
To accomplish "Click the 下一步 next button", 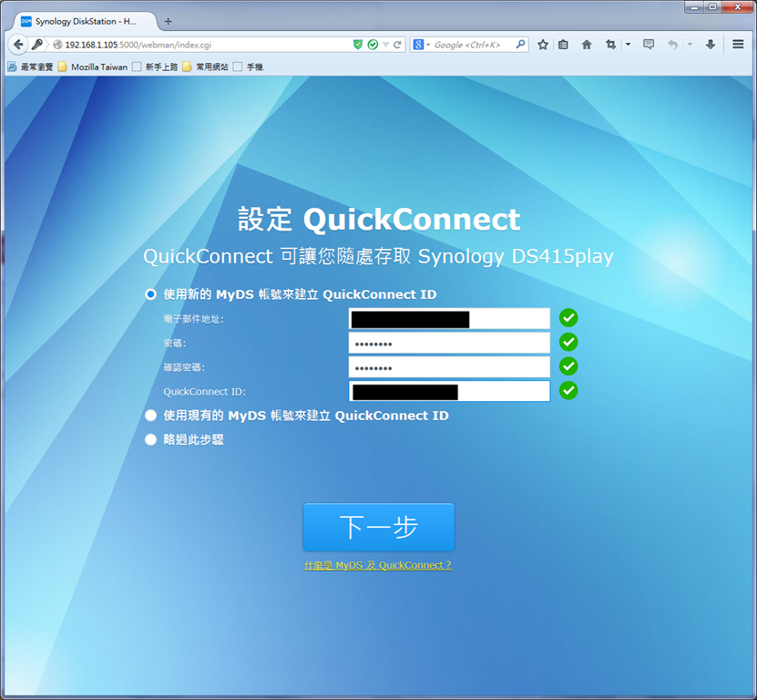I will 379,527.
